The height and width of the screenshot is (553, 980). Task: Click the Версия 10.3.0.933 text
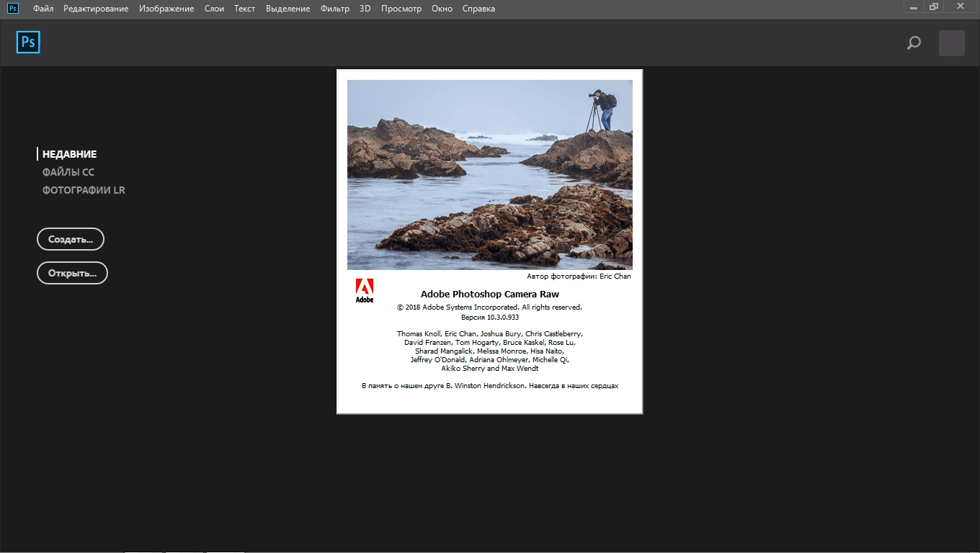tap(490, 317)
